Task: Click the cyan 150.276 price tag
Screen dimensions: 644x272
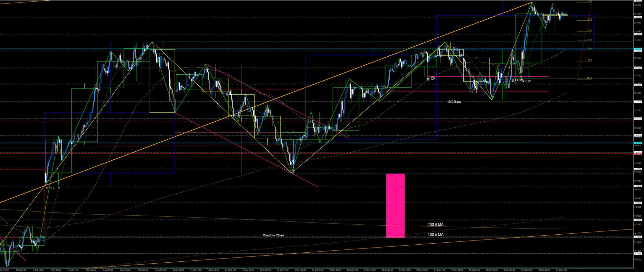Action: coord(638,143)
